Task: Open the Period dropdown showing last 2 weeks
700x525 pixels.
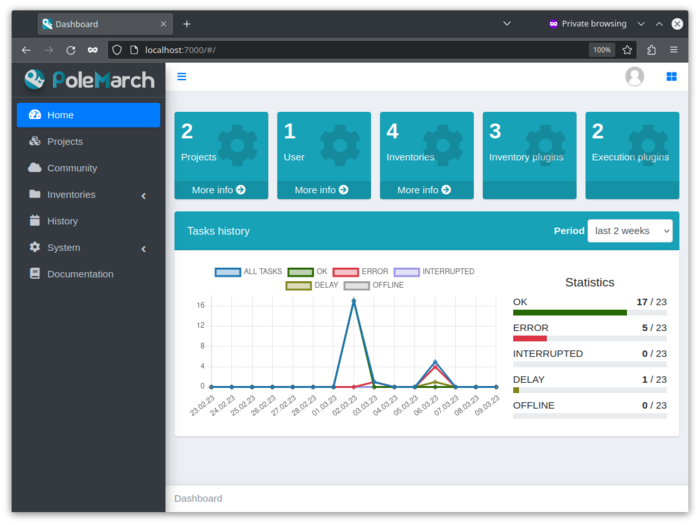Action: pos(629,231)
